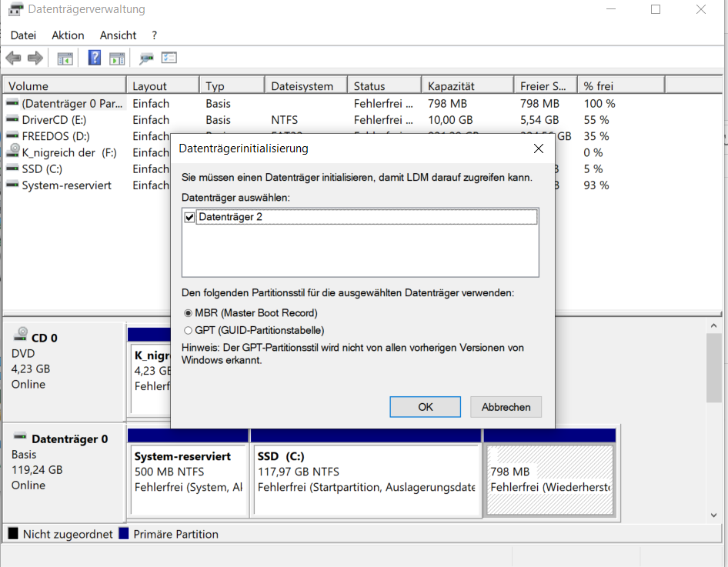Screen dimensions: 728x567
Task: Click the NTFS filesystem cell of DriverCD
Action: click(x=284, y=120)
